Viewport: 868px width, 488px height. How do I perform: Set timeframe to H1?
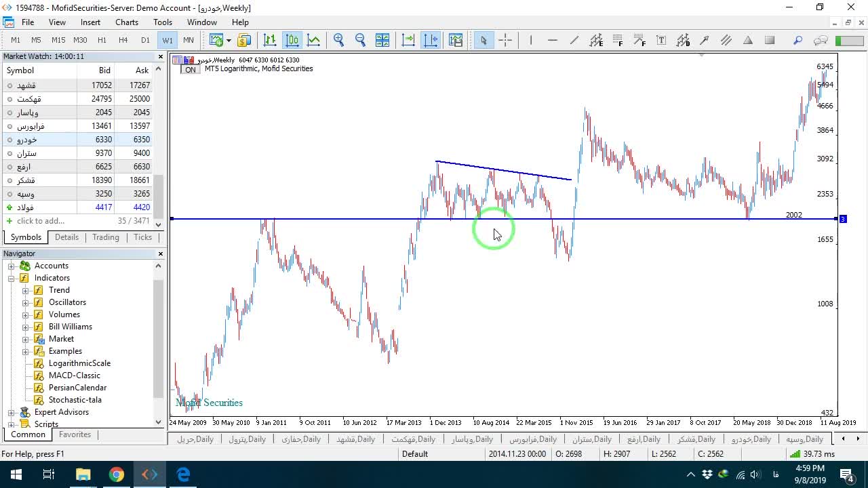(x=102, y=40)
